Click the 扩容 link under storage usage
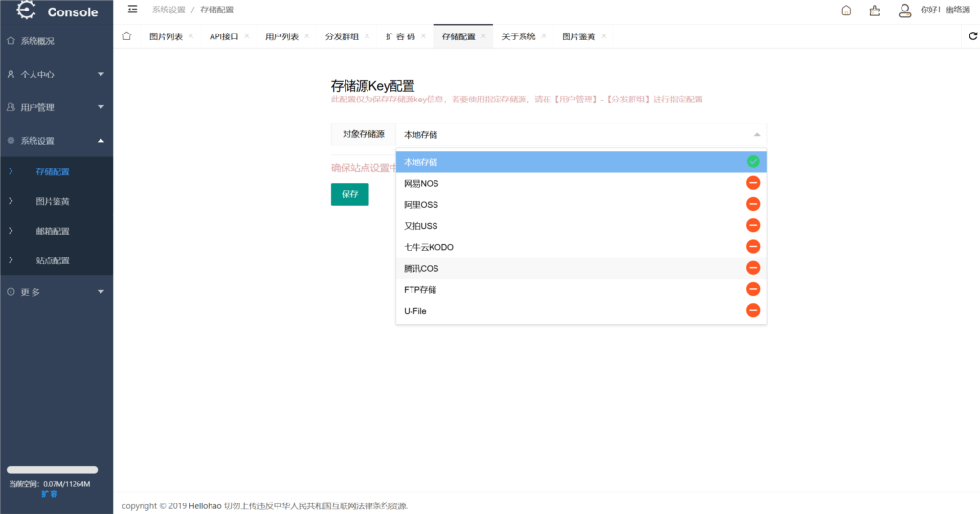The height and width of the screenshot is (514, 980). click(x=50, y=493)
